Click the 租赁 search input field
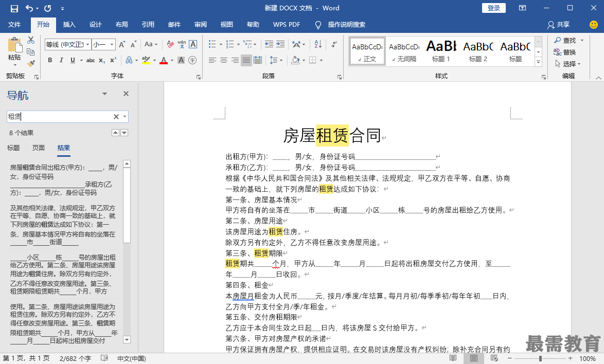The image size is (604, 364). point(59,117)
